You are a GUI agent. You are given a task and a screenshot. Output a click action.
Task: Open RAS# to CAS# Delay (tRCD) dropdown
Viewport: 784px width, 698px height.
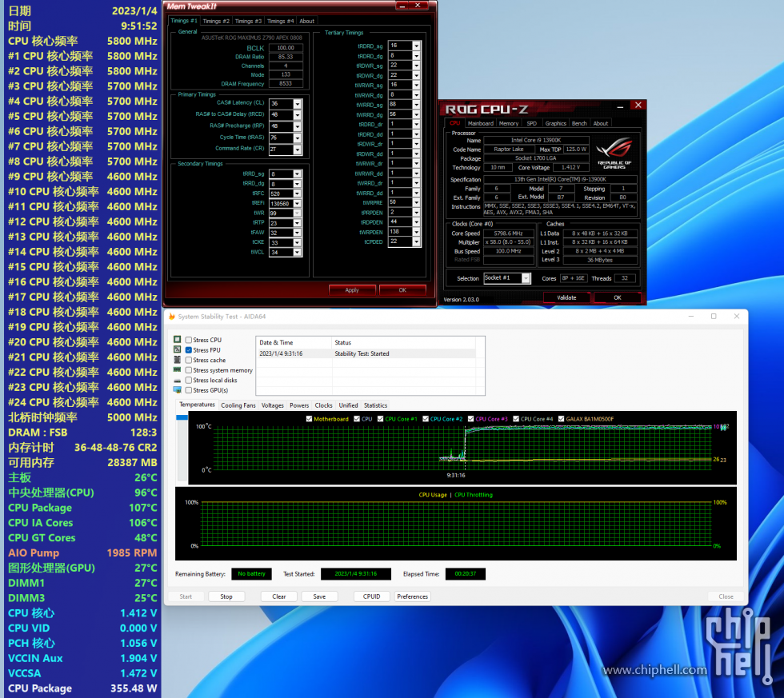click(297, 115)
